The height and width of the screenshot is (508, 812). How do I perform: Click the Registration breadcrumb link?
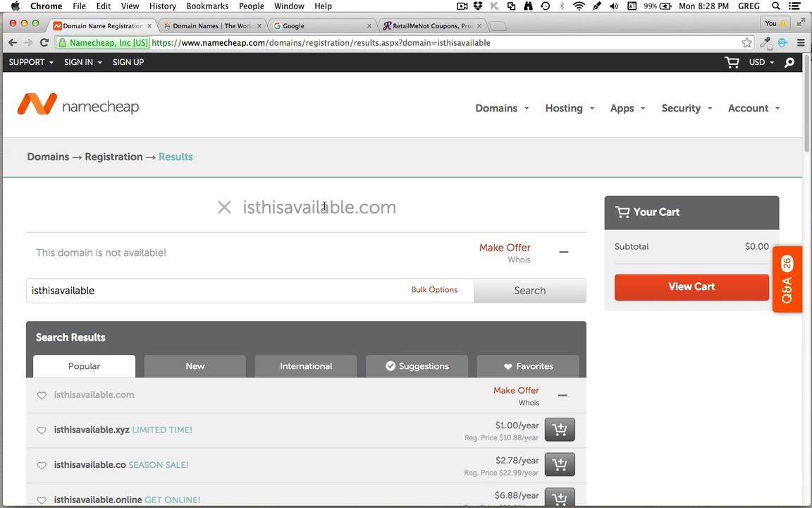coord(113,157)
